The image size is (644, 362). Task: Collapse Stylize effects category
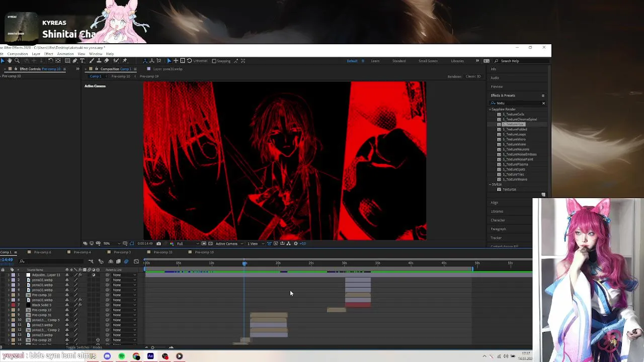coord(490,185)
